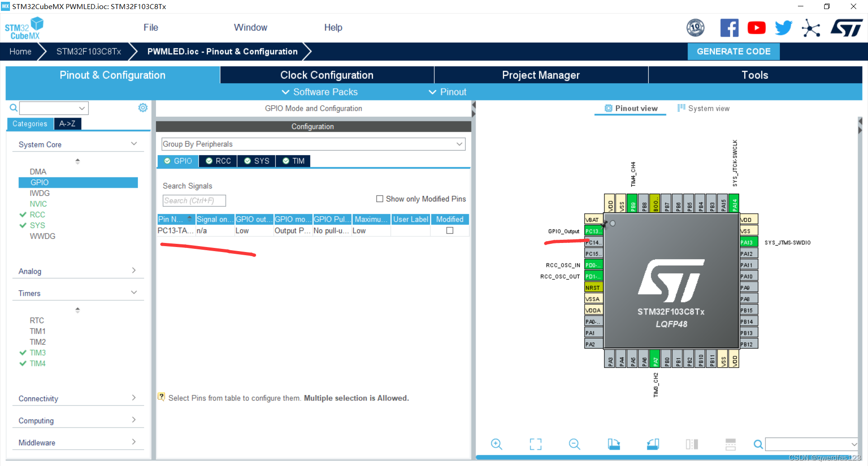Image resolution: width=868 pixels, height=466 pixels.
Task: Click the pin search magnifier icon
Action: (758, 444)
